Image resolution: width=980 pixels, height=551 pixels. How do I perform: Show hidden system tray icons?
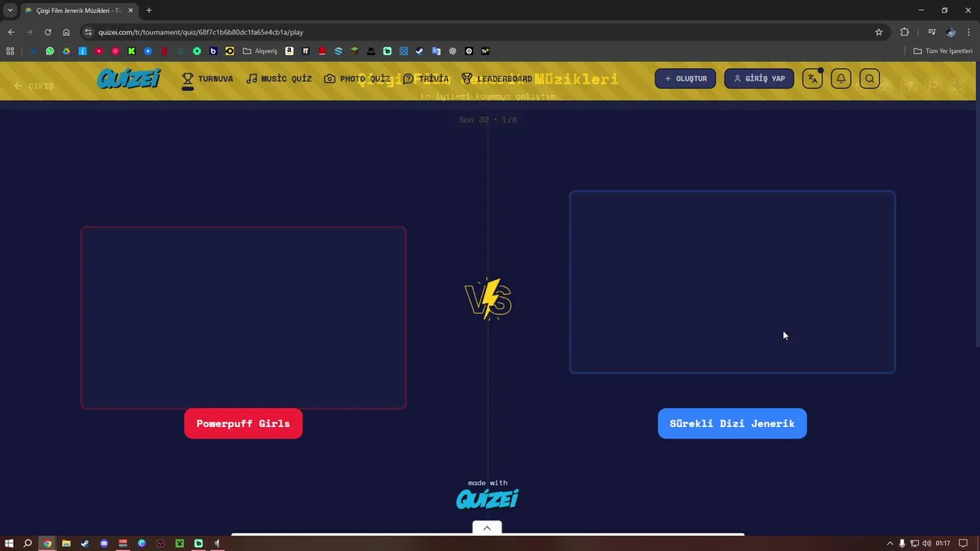tap(890, 543)
